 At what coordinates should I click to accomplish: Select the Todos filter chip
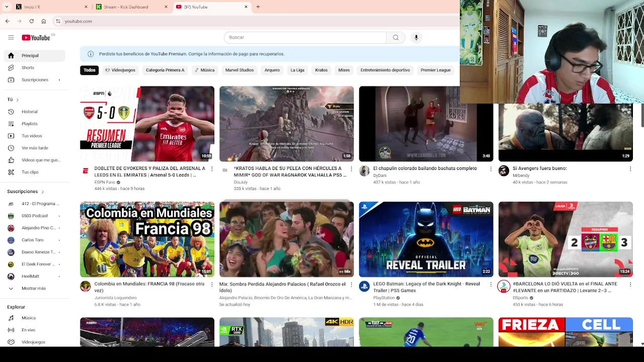point(90,70)
